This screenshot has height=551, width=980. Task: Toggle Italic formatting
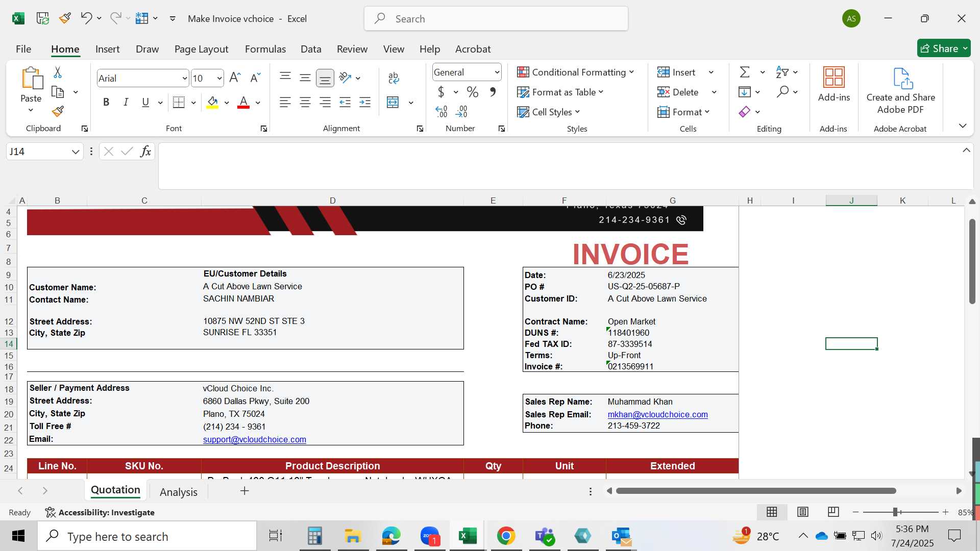[126, 103]
